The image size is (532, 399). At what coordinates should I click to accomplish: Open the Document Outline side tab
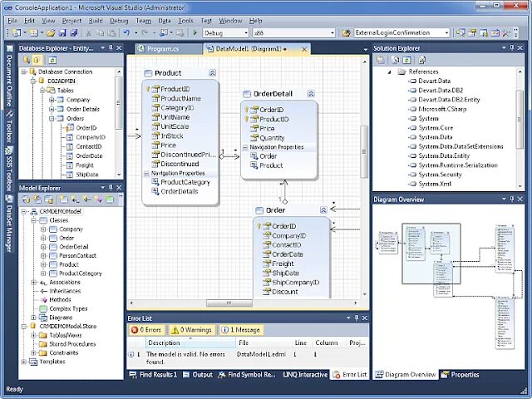(x=9, y=76)
